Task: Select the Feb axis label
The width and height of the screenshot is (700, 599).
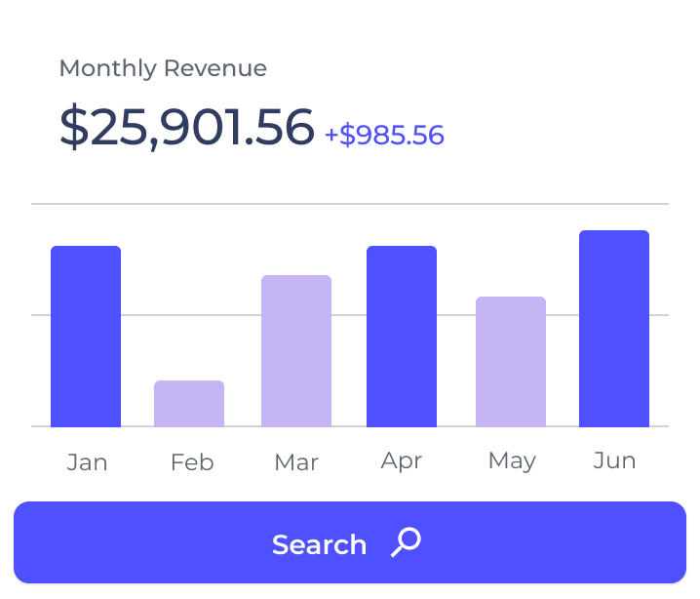Action: click(191, 461)
